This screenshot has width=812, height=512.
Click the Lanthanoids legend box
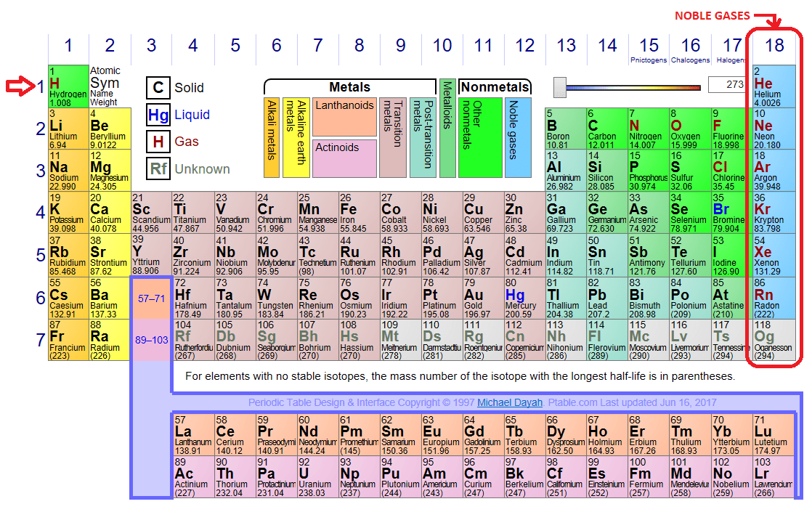coord(344,117)
